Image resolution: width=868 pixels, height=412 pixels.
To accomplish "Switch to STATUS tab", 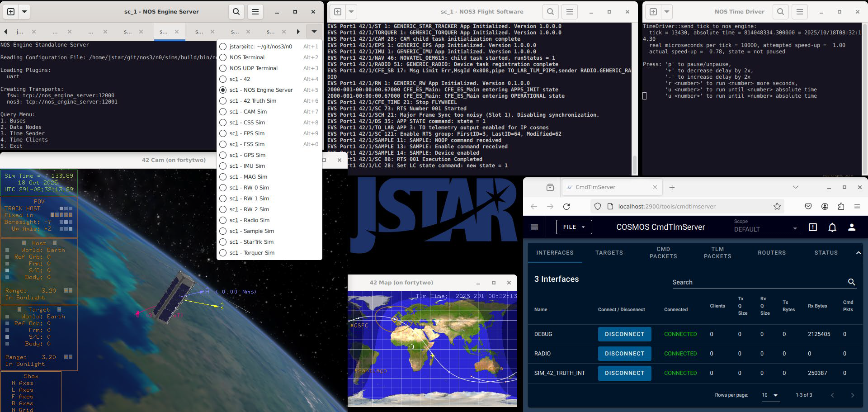I will [826, 253].
